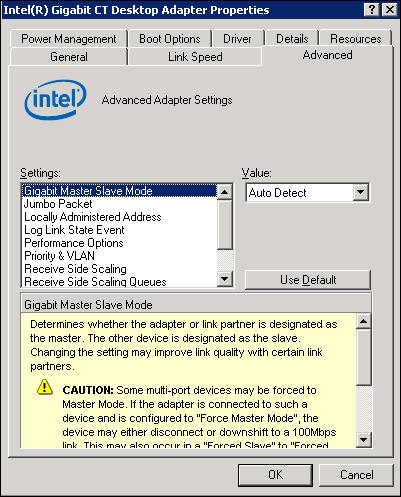Open the Link Speed tab
Viewport: 401px width, 497px height.
point(195,57)
